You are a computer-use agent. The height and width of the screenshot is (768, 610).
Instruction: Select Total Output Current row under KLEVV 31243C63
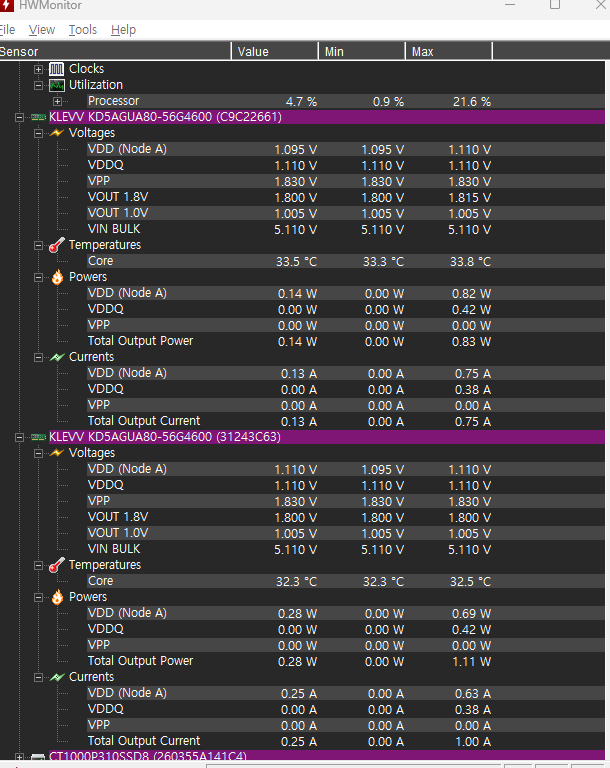[x=346, y=741]
